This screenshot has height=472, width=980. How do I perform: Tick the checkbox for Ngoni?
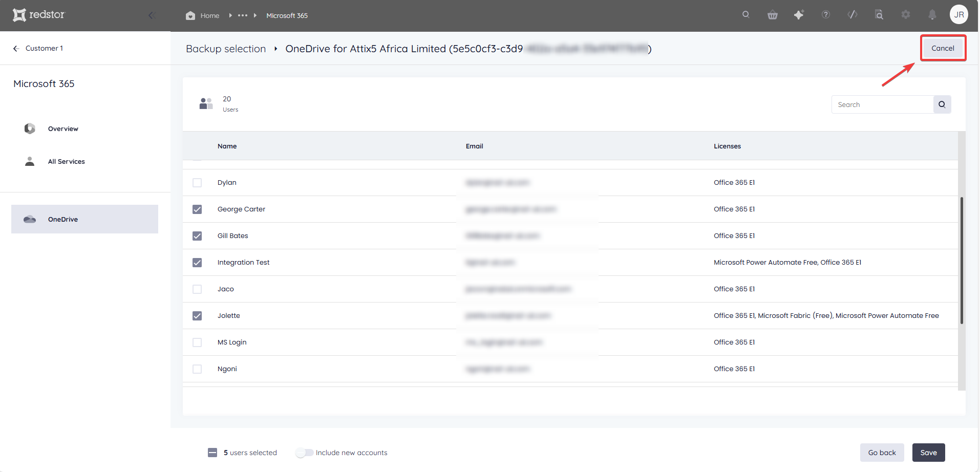tap(197, 369)
